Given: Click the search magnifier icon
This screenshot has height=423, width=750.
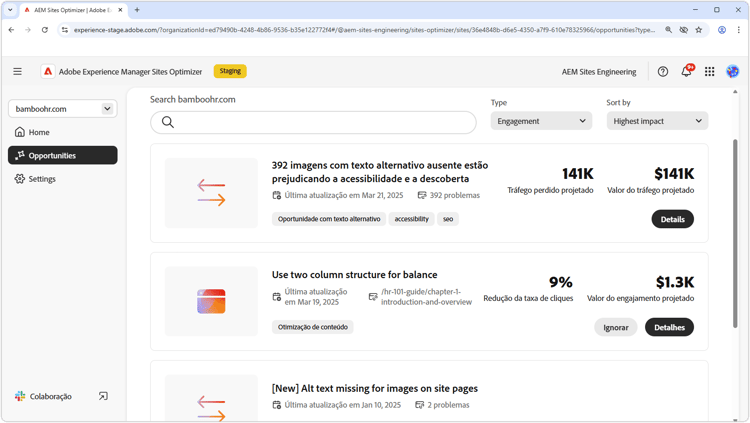Looking at the screenshot, I should (167, 122).
